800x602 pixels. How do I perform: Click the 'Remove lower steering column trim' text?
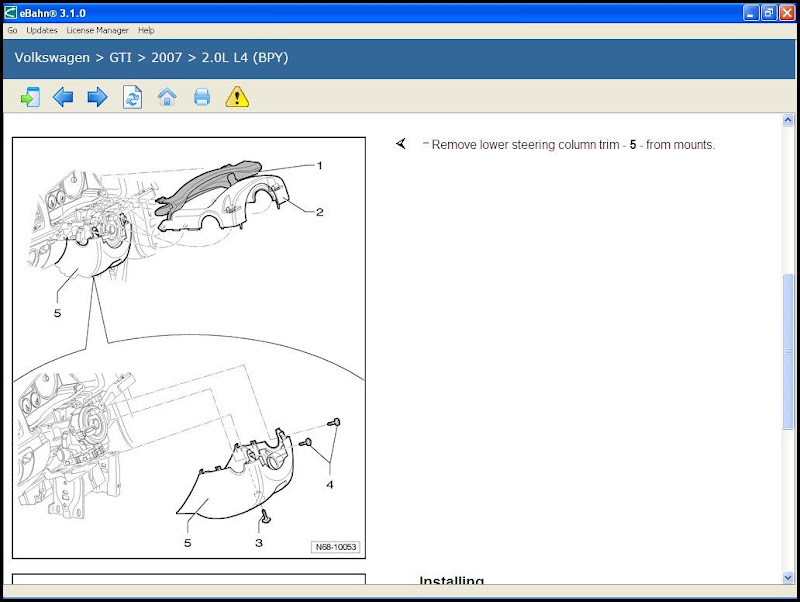[x=573, y=145]
